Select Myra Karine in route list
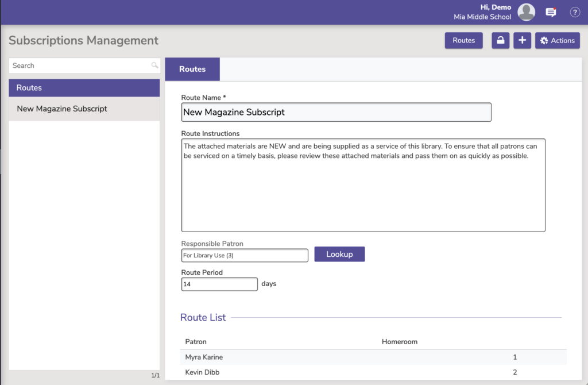This screenshot has height=385, width=588. 204,357
